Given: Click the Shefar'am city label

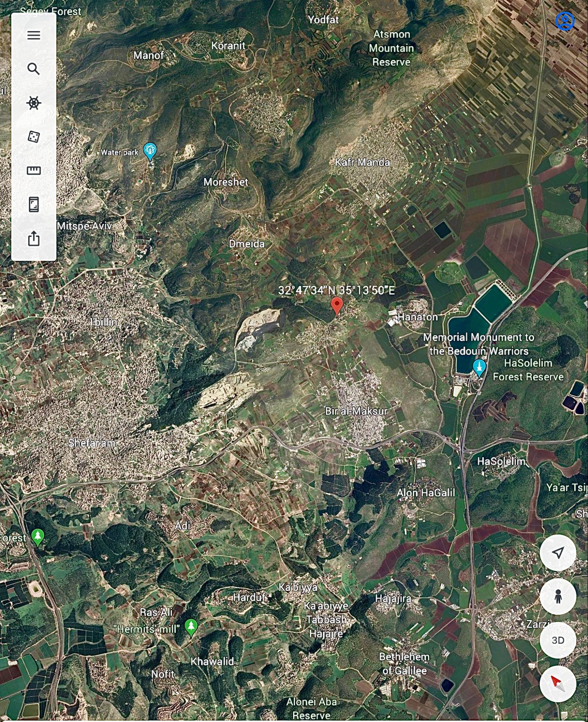Looking at the screenshot, I should [92, 443].
